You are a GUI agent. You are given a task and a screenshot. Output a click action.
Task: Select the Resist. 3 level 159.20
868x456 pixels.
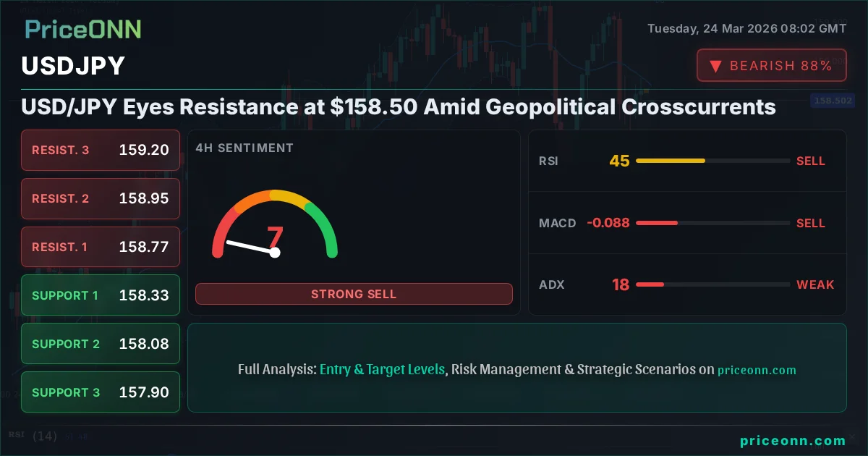coord(101,151)
